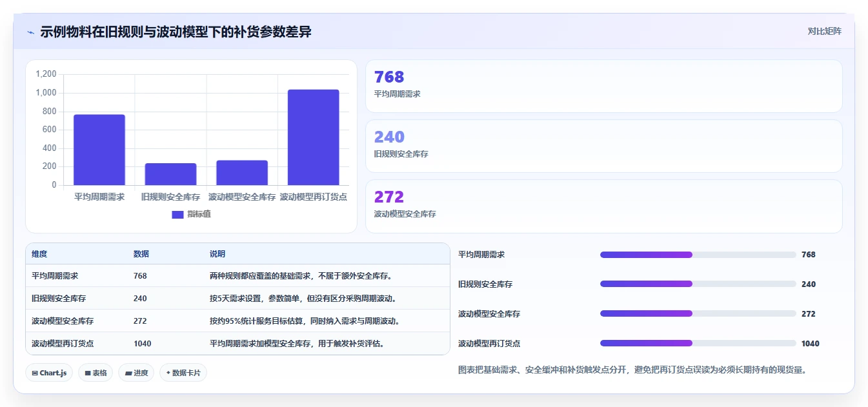Click the 表格 chip

[x=96, y=373]
